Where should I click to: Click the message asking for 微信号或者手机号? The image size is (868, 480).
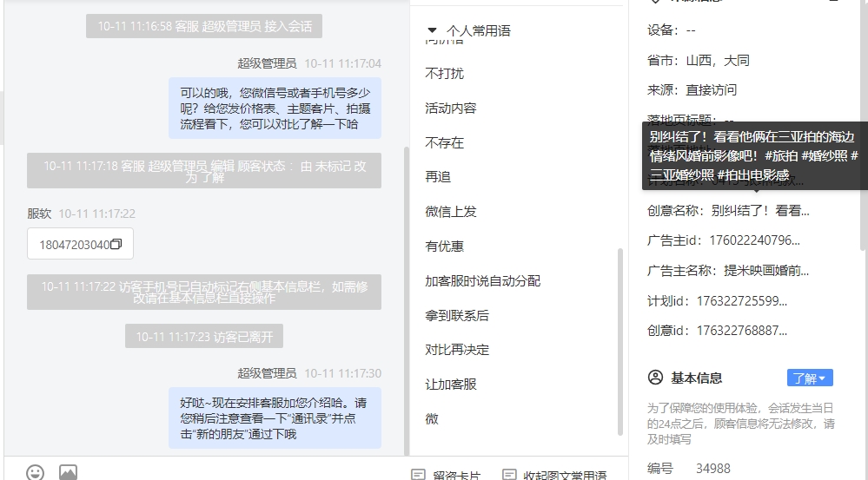[x=275, y=108]
